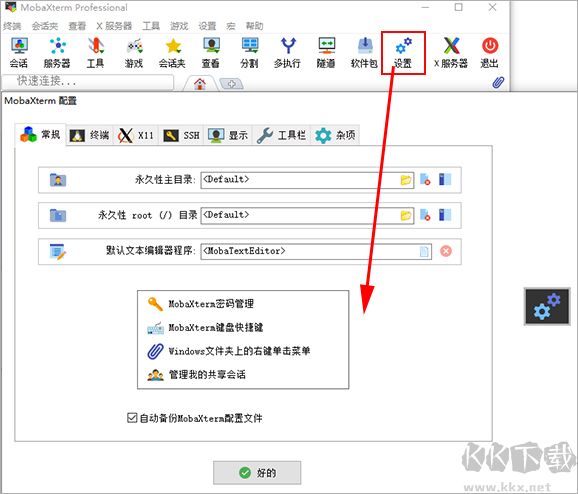Open the 软件包 packages icon
578x494 pixels.
click(365, 53)
